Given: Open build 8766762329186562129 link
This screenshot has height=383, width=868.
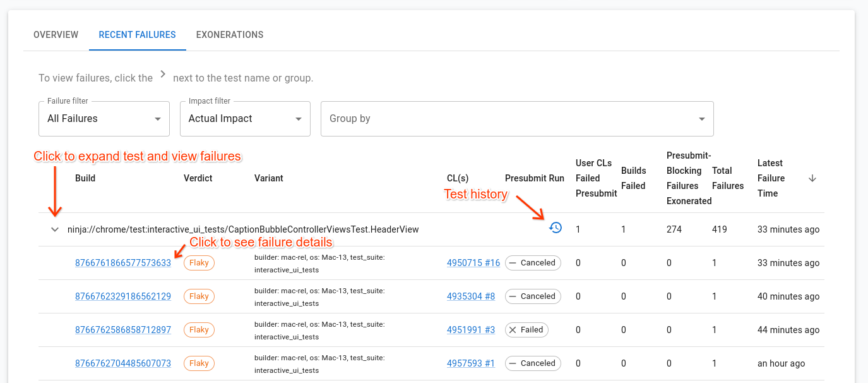Looking at the screenshot, I should (123, 296).
